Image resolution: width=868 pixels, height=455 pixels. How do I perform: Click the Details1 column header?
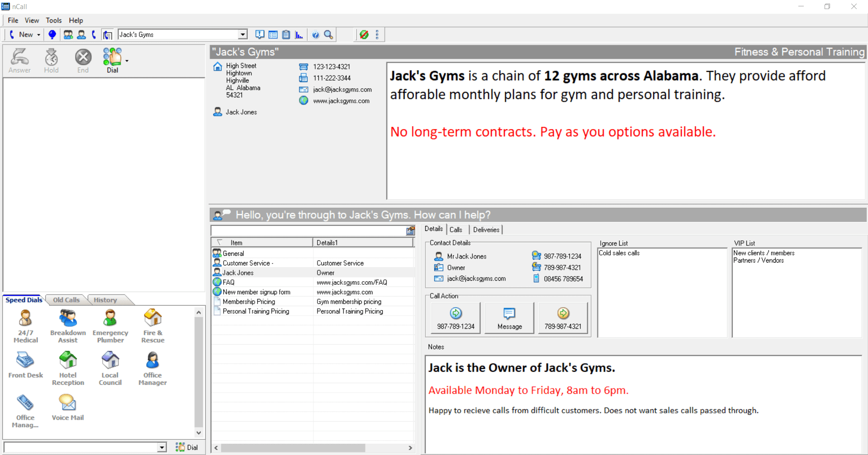click(x=363, y=243)
